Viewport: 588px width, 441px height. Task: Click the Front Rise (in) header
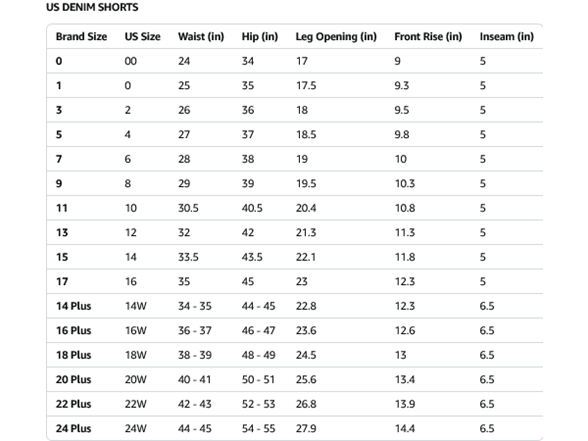[428, 37]
